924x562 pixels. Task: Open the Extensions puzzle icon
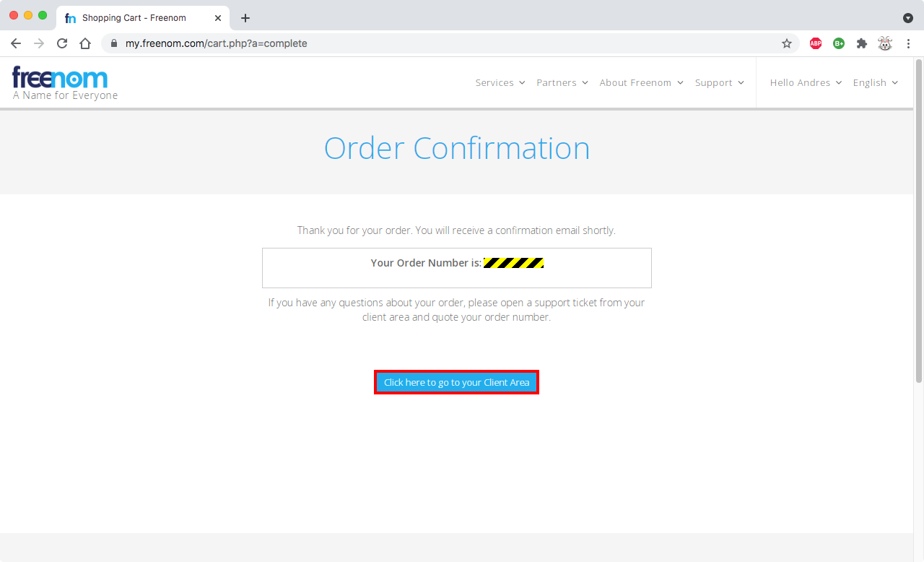click(862, 43)
